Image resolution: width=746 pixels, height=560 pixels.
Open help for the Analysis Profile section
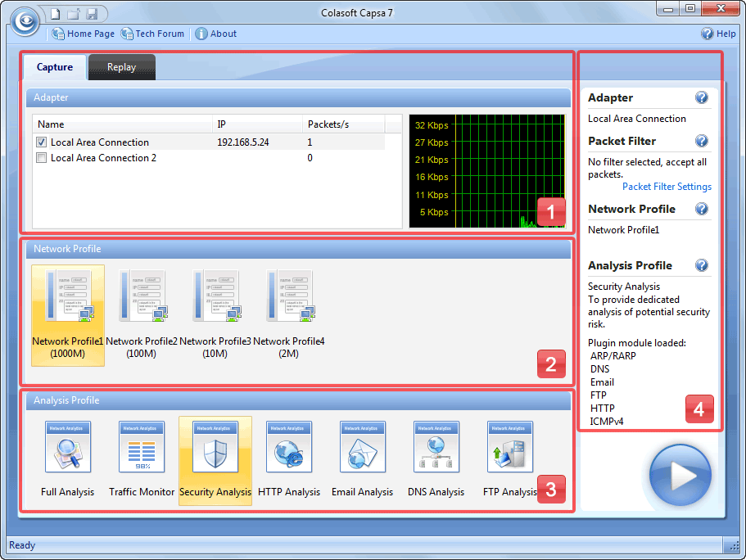(x=701, y=265)
